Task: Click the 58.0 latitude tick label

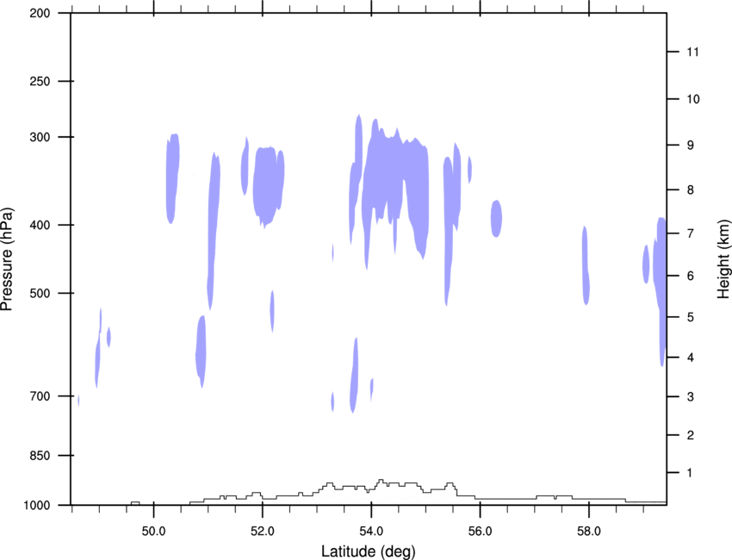Action: point(589,532)
